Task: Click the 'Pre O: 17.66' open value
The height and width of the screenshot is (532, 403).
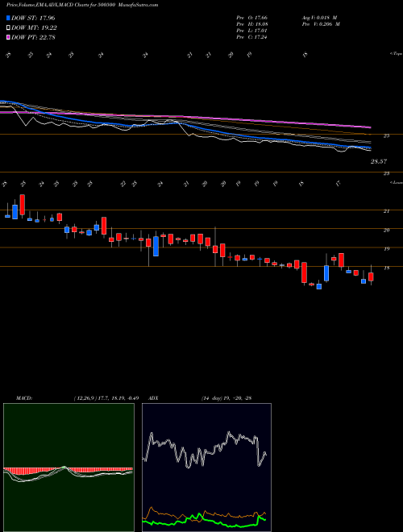Action: (252, 18)
